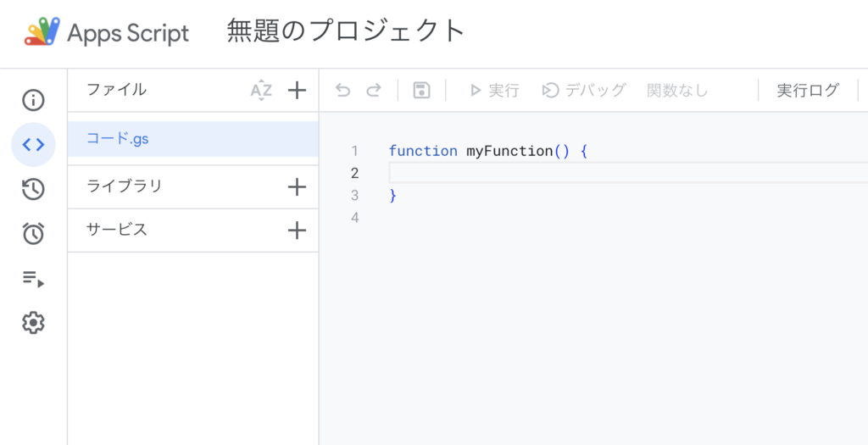Viewport: 868px width, 445px height.
Task: Click the undo arrow in toolbar
Action: click(342, 91)
